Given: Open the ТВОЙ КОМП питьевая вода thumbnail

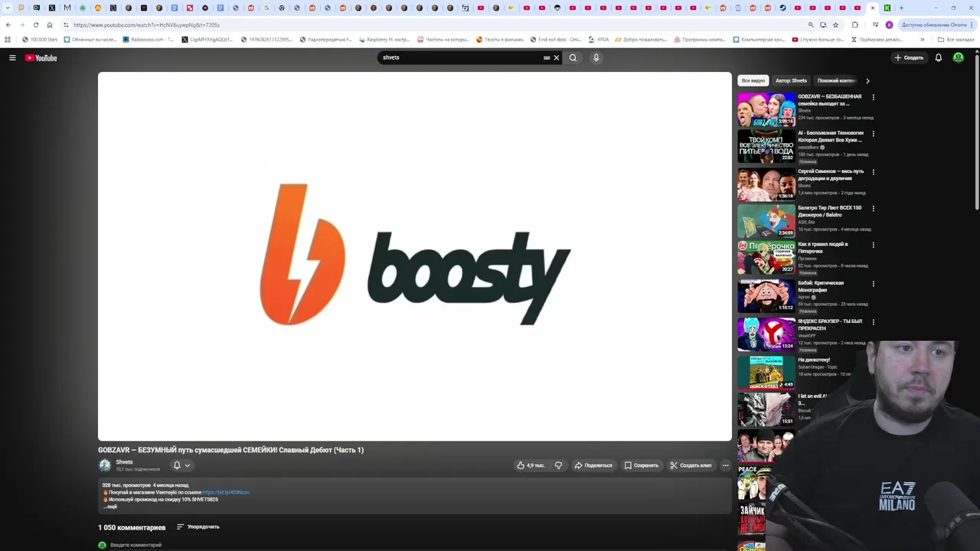Looking at the screenshot, I should coord(766,146).
